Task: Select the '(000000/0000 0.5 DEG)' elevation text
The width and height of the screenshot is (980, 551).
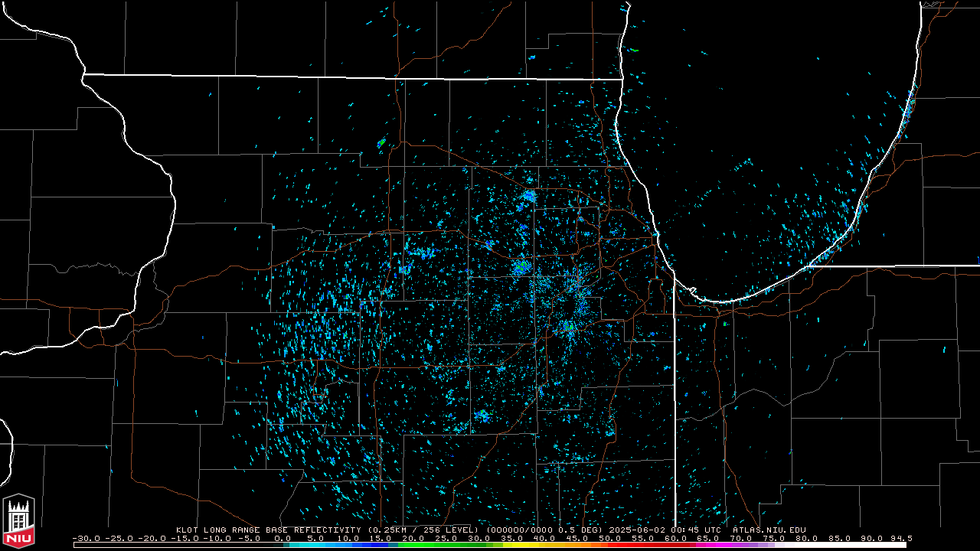Action: tap(546, 530)
